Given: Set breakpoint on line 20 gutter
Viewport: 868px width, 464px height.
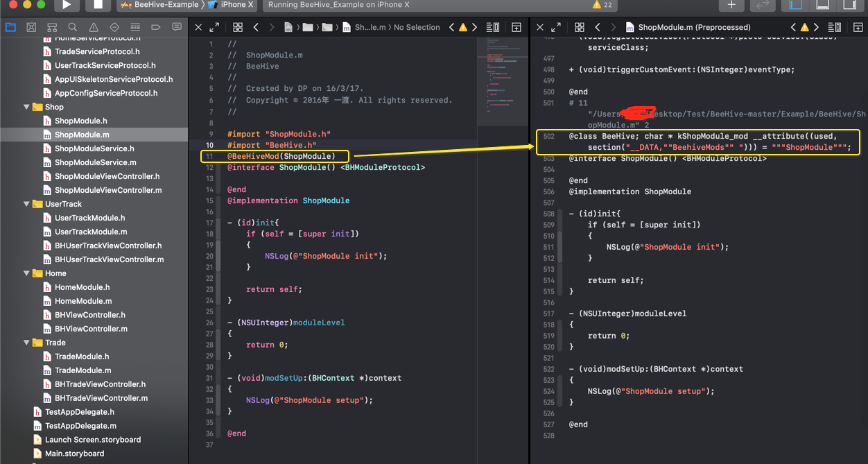Looking at the screenshot, I should [210, 256].
